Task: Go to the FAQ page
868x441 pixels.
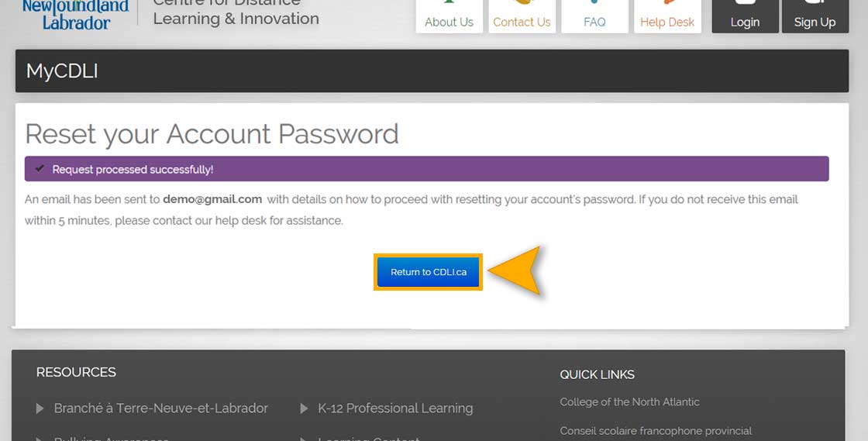Action: click(x=594, y=16)
